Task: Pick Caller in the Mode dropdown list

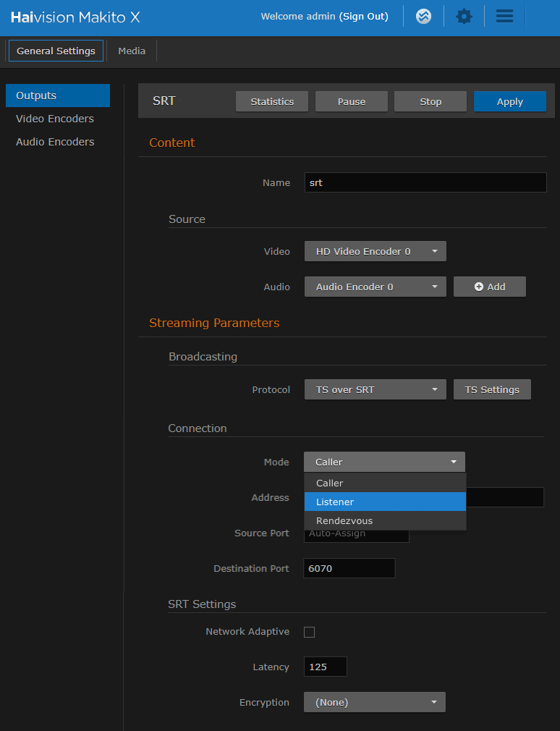Action: [x=384, y=483]
